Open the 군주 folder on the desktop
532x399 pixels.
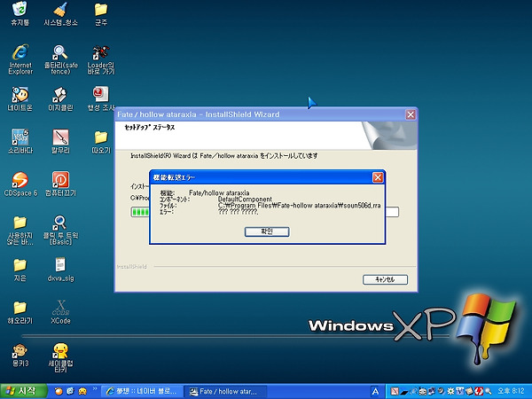coord(101,12)
